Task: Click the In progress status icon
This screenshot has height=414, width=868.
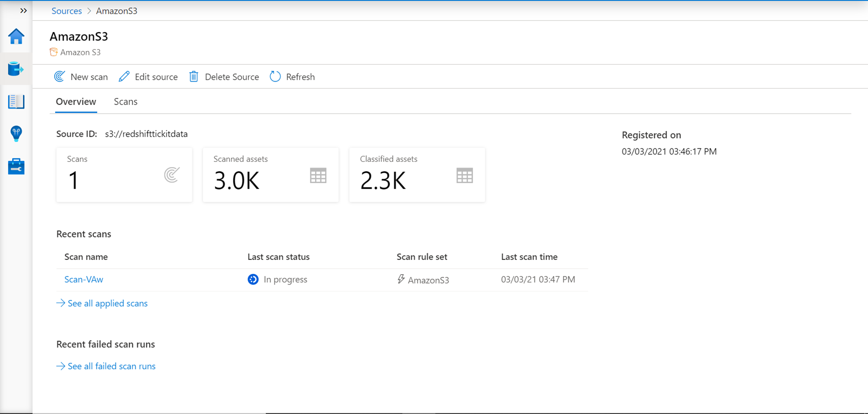Action: pyautogui.click(x=253, y=279)
